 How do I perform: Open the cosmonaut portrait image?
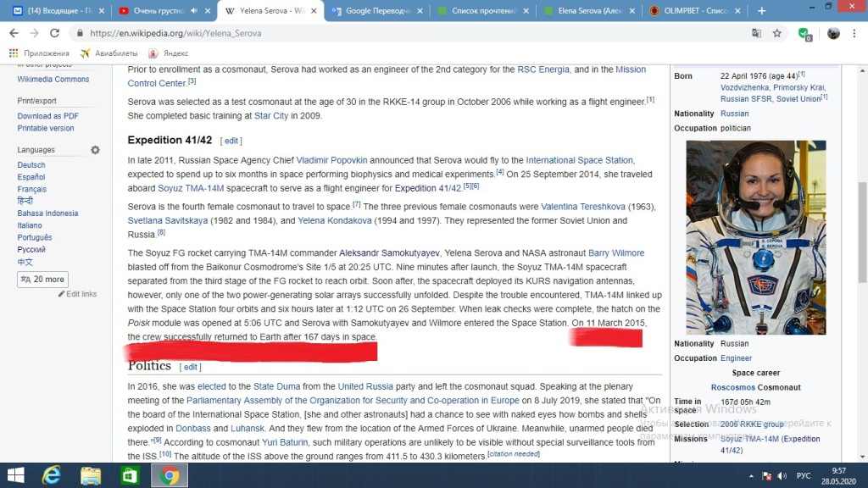click(755, 237)
